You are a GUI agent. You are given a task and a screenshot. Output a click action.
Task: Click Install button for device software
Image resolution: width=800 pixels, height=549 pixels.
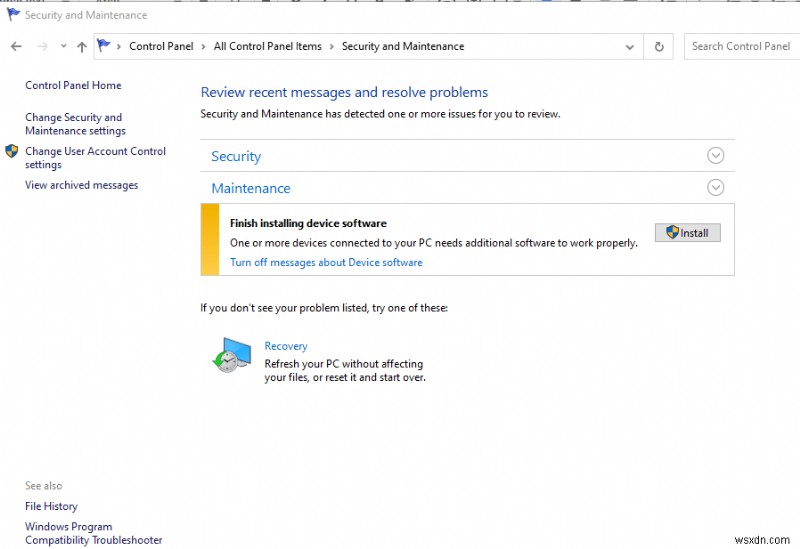[x=687, y=233]
